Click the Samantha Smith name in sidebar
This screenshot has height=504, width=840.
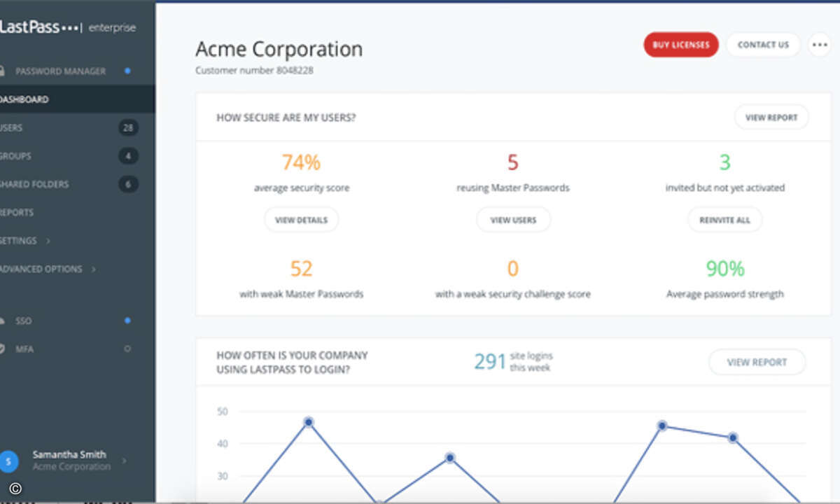[69, 454]
